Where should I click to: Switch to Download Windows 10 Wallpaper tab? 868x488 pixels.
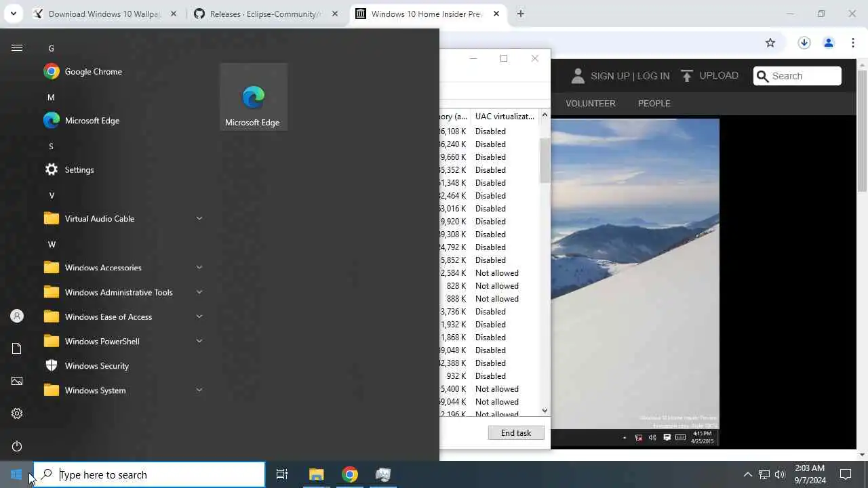coord(105,14)
